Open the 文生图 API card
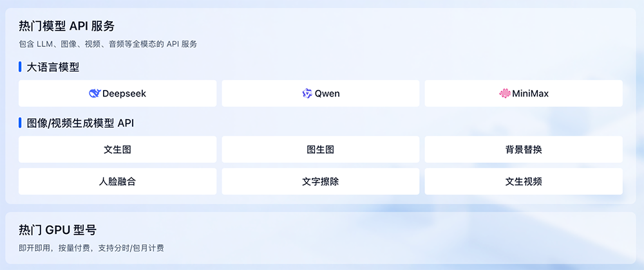 (x=118, y=149)
